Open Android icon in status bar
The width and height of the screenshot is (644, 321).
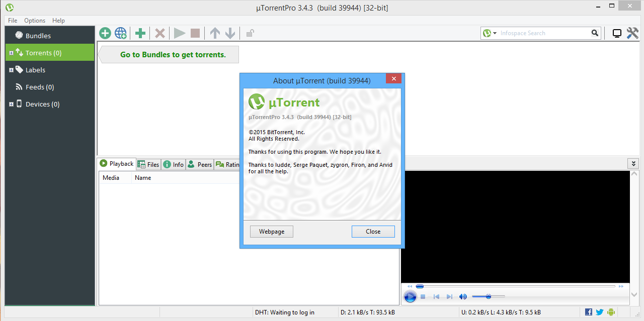(x=611, y=312)
